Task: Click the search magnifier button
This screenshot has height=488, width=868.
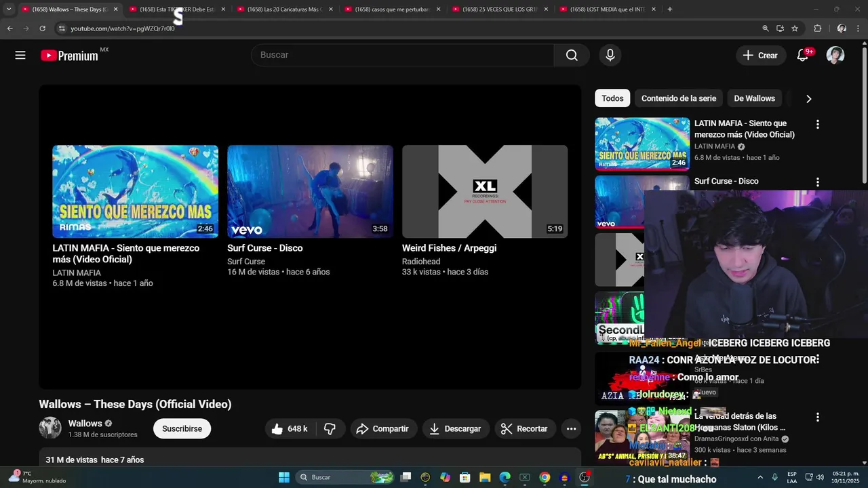Action: (572, 56)
